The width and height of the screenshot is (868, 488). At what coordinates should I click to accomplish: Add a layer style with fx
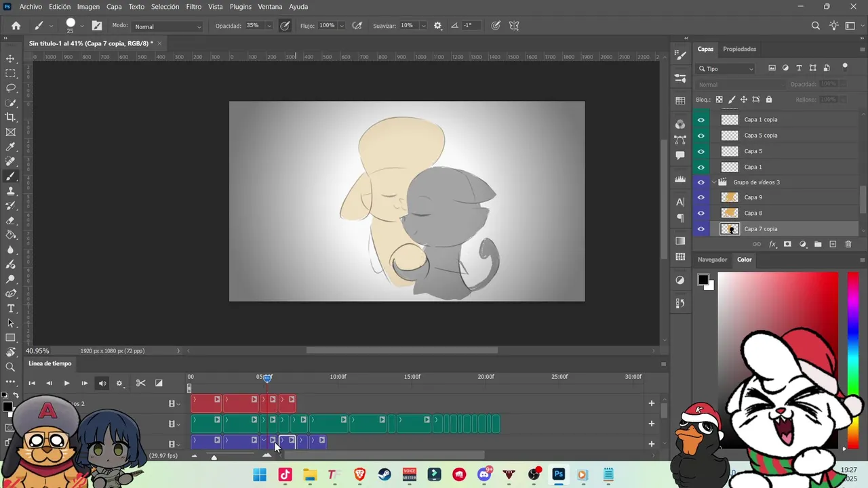[x=772, y=244]
